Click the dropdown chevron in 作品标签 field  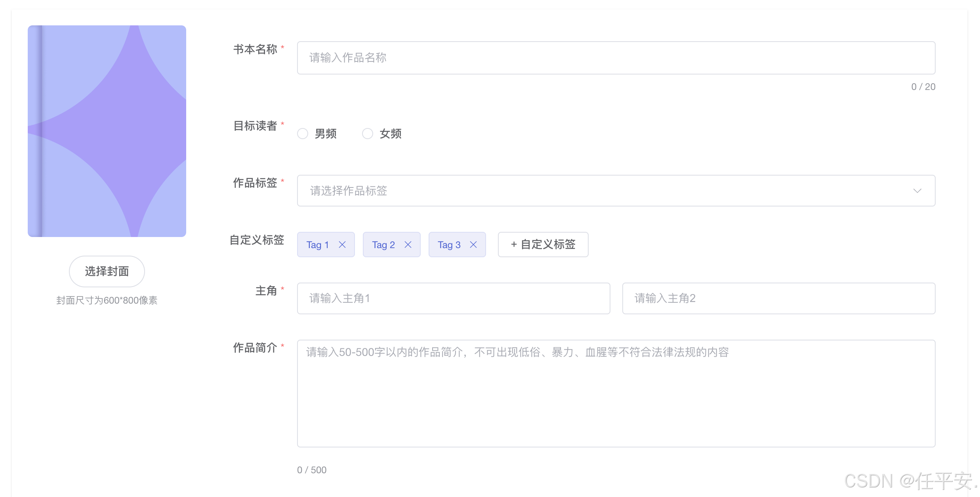(x=917, y=191)
